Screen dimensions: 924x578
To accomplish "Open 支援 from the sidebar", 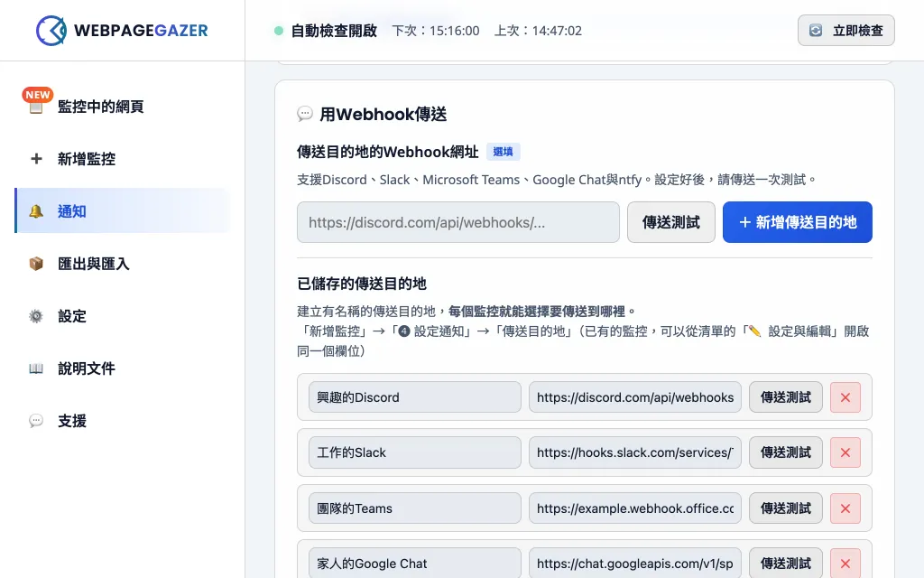I will pos(122,421).
